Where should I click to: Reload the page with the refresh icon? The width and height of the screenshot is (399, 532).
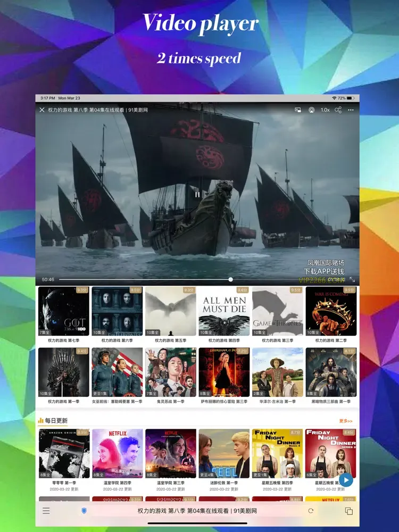coord(311,511)
